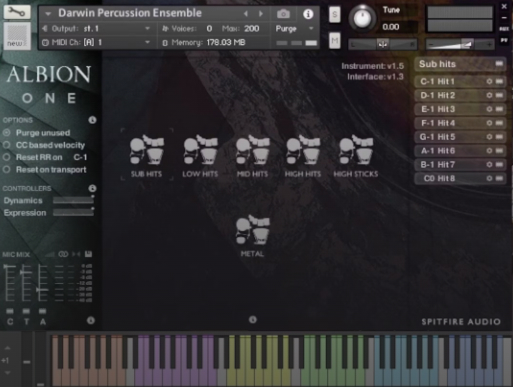The width and height of the screenshot is (513, 387).
Task: Select the SUB HITS drum kit icon
Action: coord(147,150)
